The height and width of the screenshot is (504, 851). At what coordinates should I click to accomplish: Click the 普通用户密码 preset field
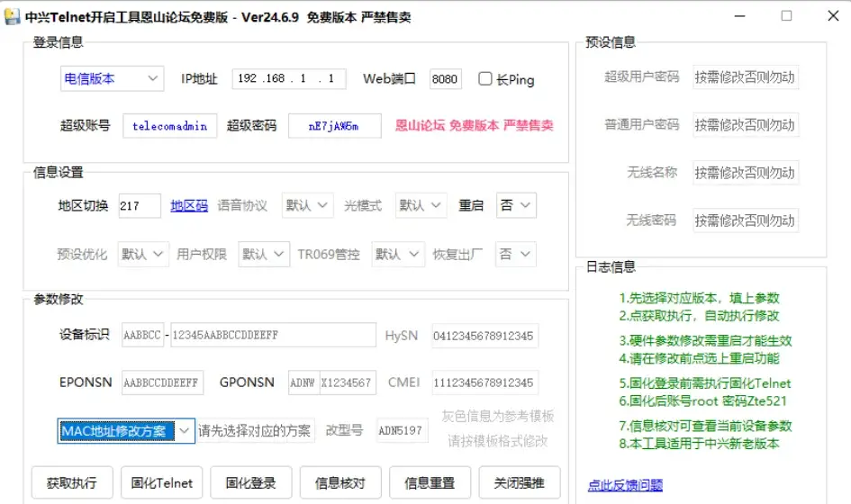pyautogui.click(x=745, y=125)
